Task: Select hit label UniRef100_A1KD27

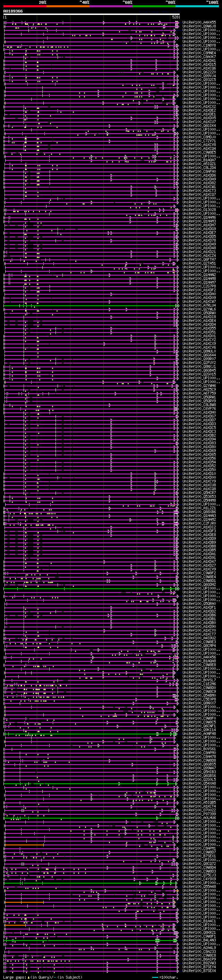Action: [199, 565]
